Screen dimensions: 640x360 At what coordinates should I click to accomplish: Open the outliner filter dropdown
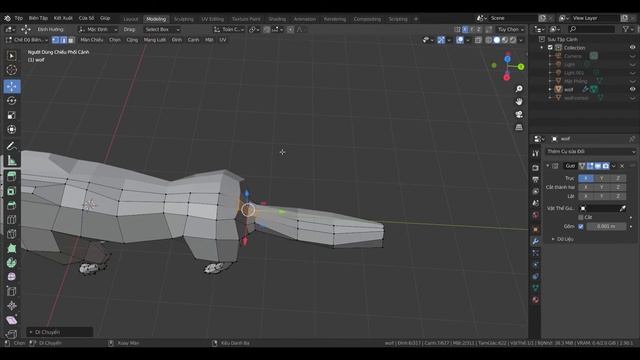[x=627, y=29]
